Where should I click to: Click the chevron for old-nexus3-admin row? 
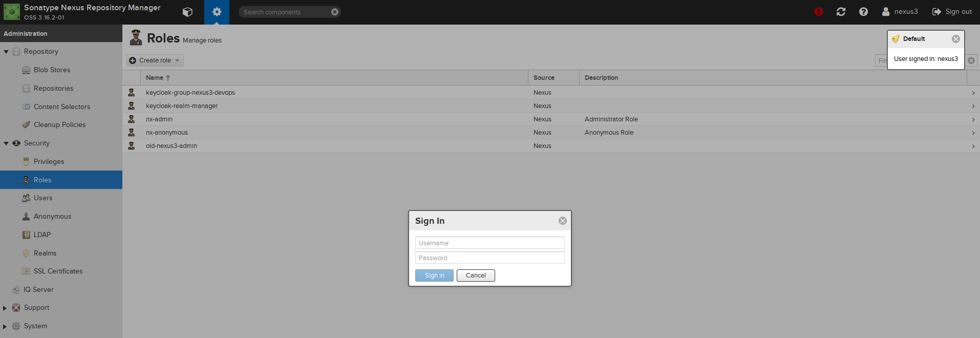tap(973, 146)
